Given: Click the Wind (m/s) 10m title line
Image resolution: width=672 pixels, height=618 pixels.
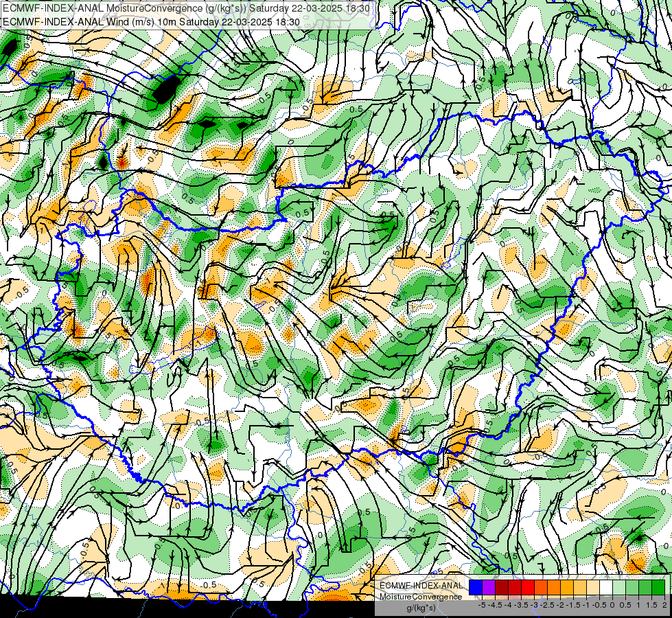Looking at the screenshot, I should pyautogui.click(x=151, y=22).
